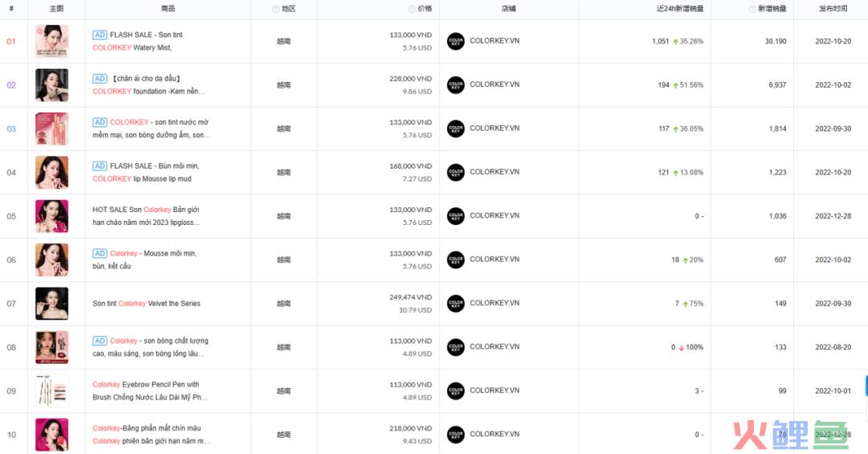Click store logo in row 10
This screenshot has width=868, height=454.
coord(456,435)
